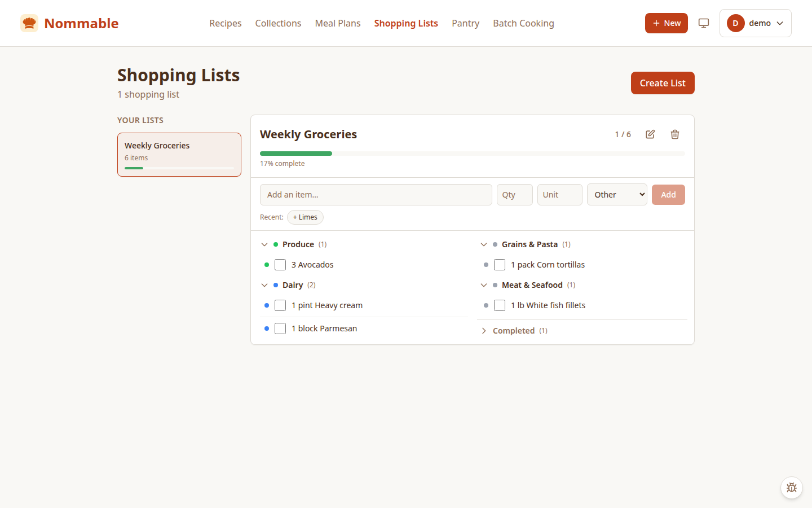Click the Add item button

point(668,195)
